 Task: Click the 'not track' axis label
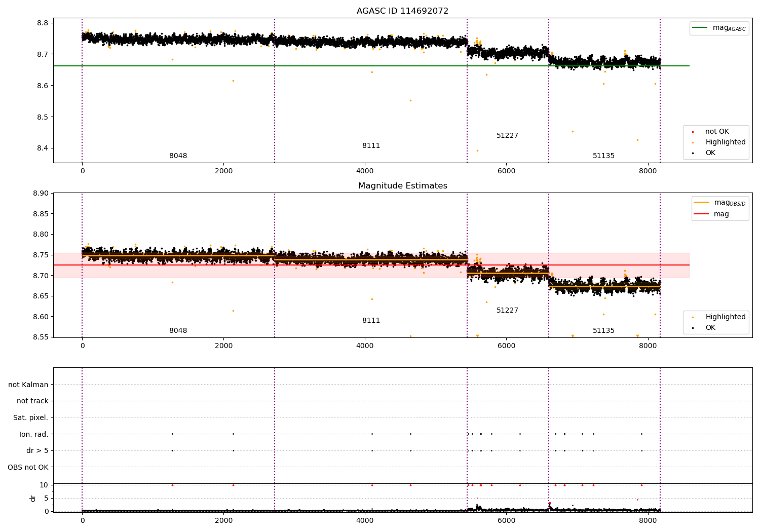[x=32, y=401]
